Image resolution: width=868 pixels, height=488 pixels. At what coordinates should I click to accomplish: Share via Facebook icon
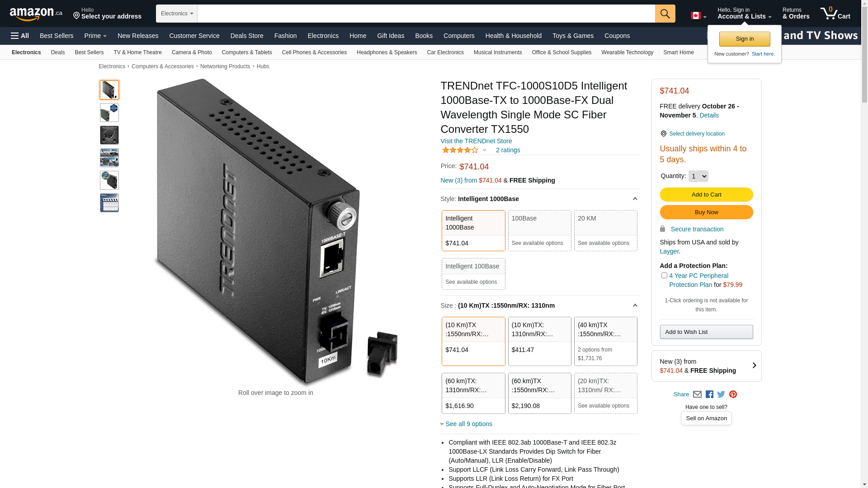[709, 394]
